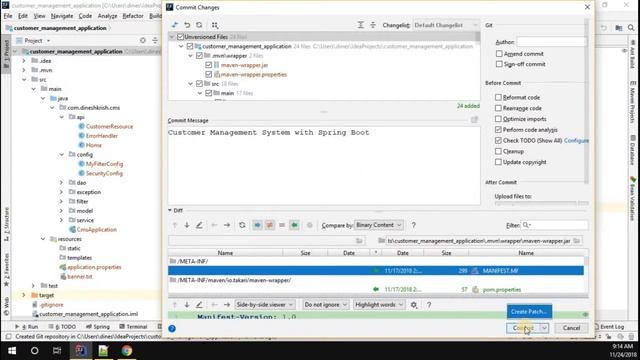
Task: Enable the Update copyright checkbox
Action: click(498, 162)
